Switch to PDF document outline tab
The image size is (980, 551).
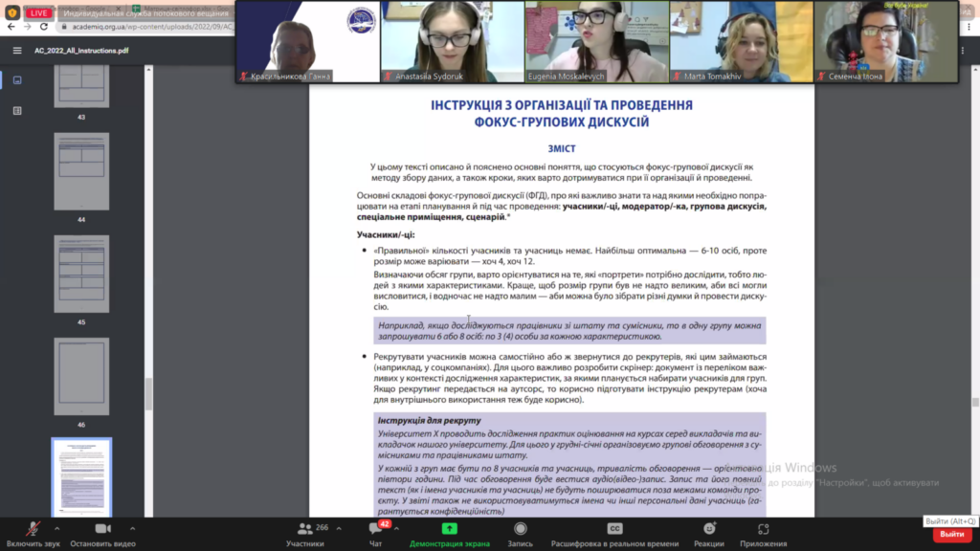coord(17,111)
